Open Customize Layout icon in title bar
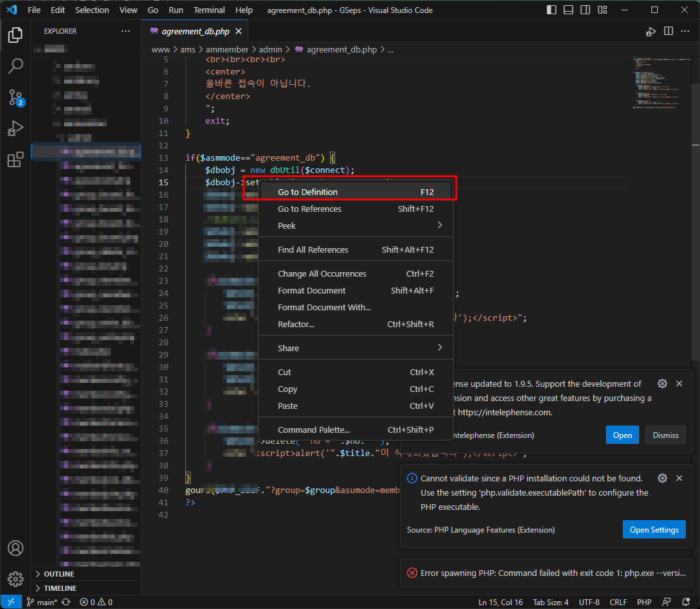Screen dimensions: 700x609 (603, 10)
